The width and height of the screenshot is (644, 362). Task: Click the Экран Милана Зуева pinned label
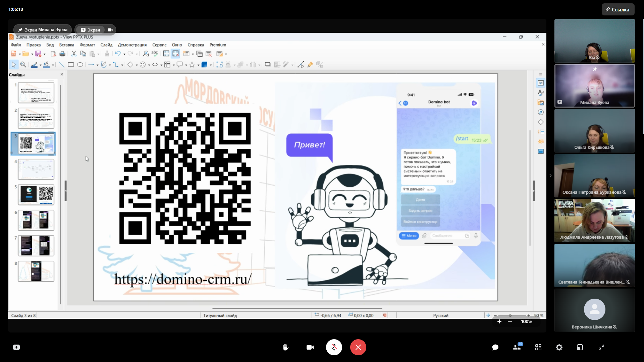coord(43,29)
